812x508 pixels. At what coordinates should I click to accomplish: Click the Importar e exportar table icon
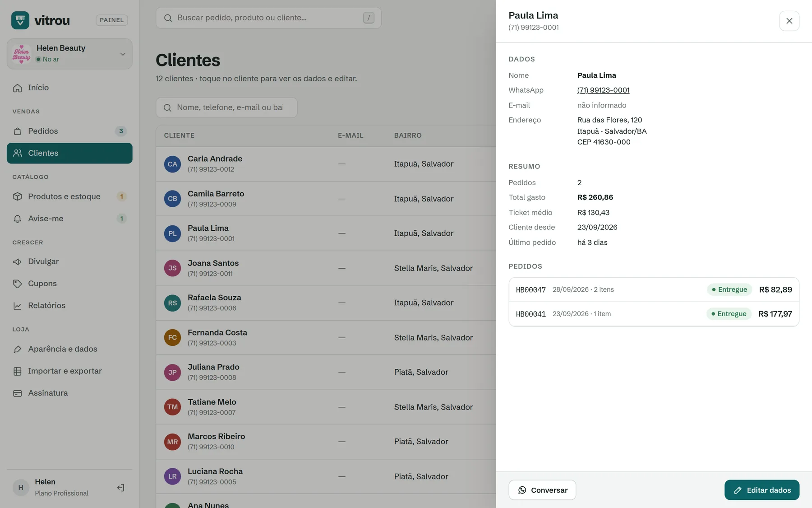18,371
